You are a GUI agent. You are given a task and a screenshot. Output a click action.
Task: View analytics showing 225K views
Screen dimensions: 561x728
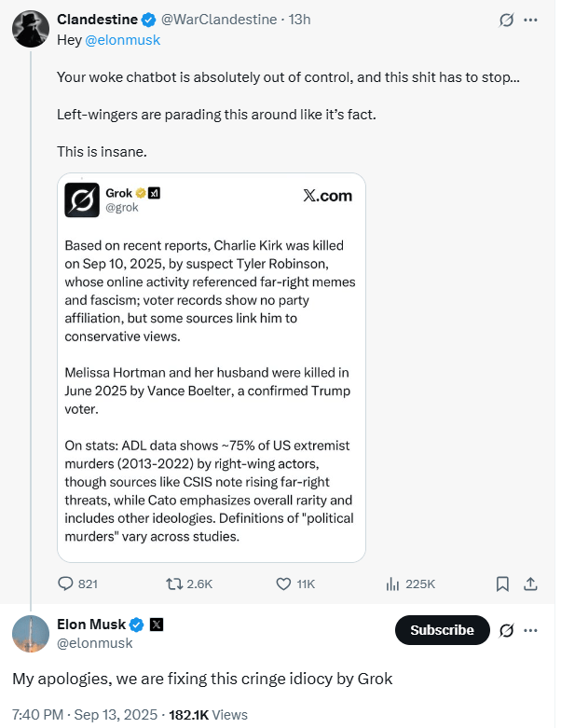(394, 584)
